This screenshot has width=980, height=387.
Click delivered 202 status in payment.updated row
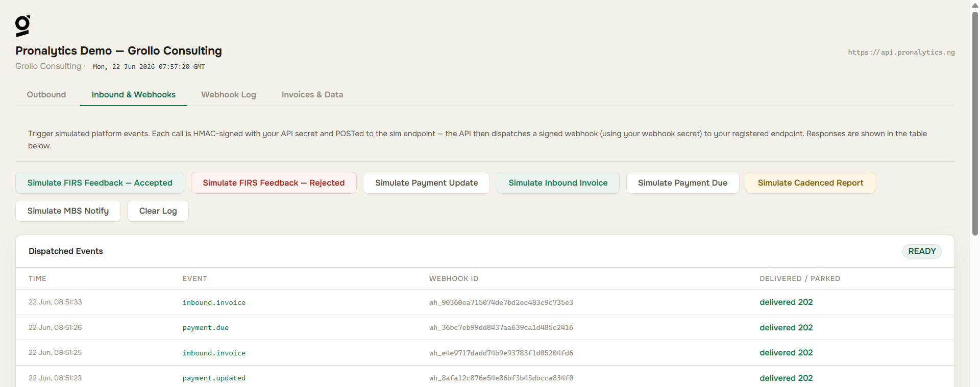pos(786,378)
